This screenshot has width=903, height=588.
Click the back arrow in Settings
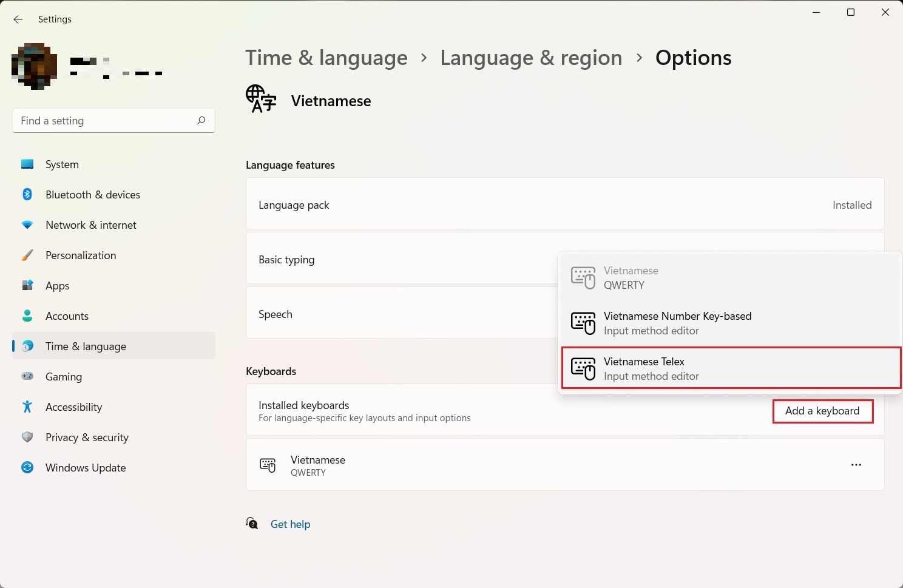pos(18,19)
